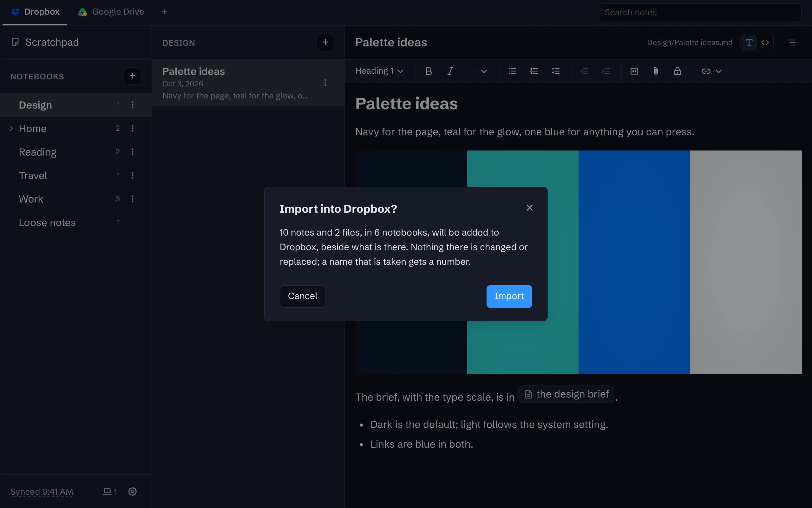
Task: Open more formatting options dropdown
Action: 477,71
